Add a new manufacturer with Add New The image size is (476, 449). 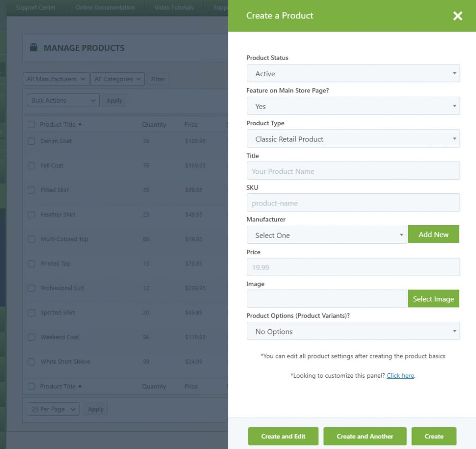[433, 234]
